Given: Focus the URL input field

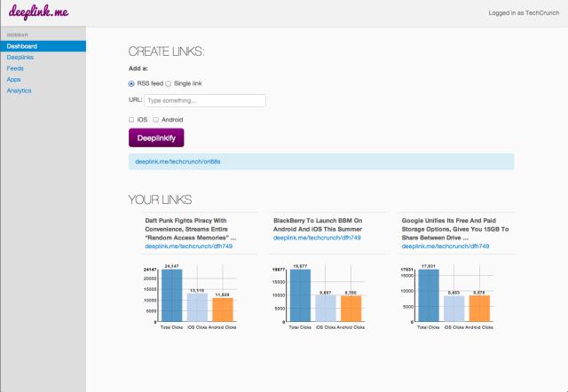Looking at the screenshot, I should click(x=205, y=100).
